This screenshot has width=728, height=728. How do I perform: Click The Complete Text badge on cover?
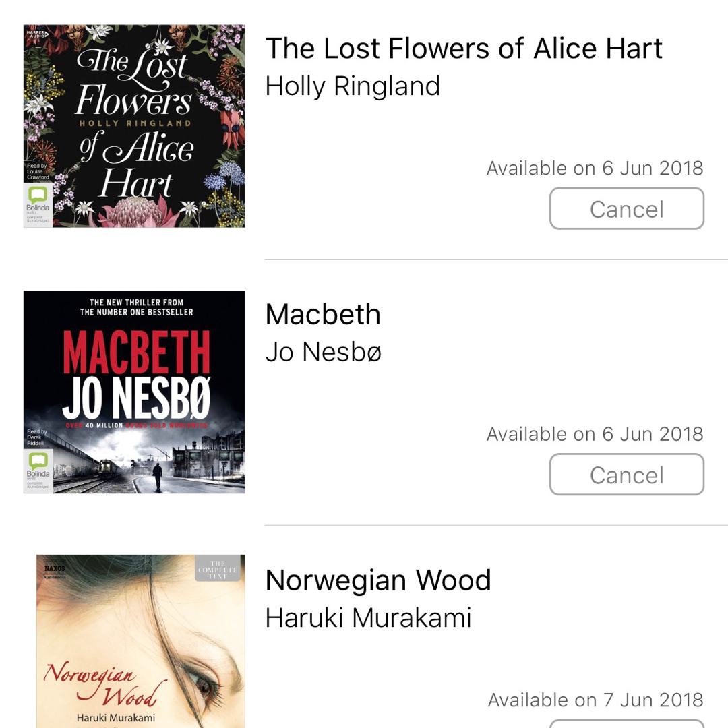point(218,569)
